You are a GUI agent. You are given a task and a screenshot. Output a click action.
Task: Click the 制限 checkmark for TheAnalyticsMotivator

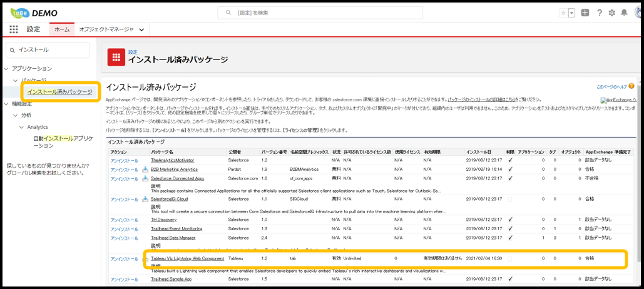click(x=509, y=160)
